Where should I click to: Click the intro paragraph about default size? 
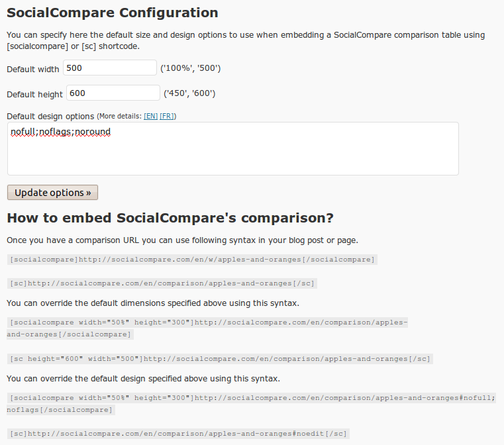pyautogui.click(x=246, y=40)
